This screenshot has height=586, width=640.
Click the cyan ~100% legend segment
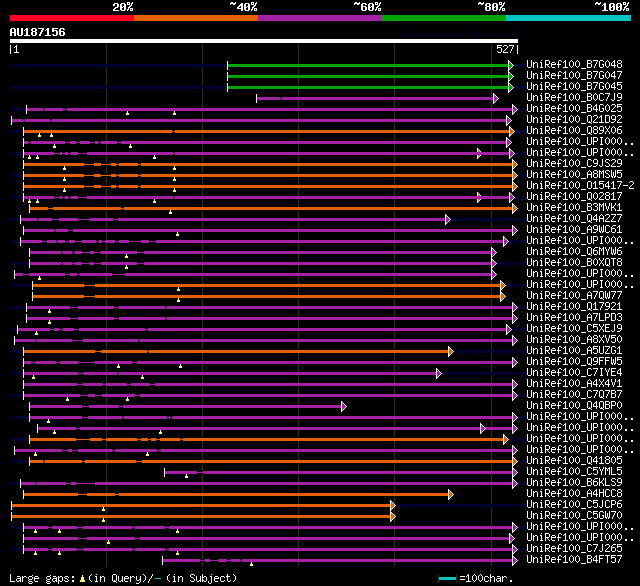pos(569,18)
